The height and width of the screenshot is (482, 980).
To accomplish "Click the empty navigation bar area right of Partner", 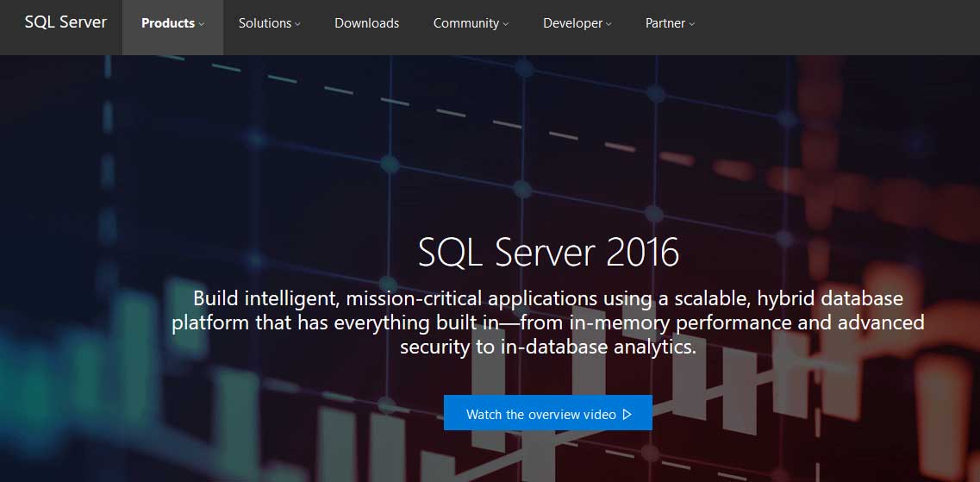I will pyautogui.click(x=836, y=26).
